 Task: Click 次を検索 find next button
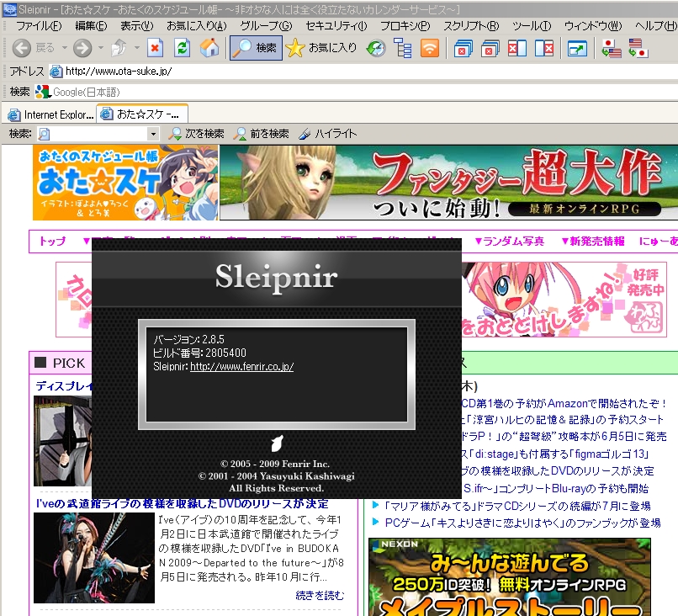point(197,134)
